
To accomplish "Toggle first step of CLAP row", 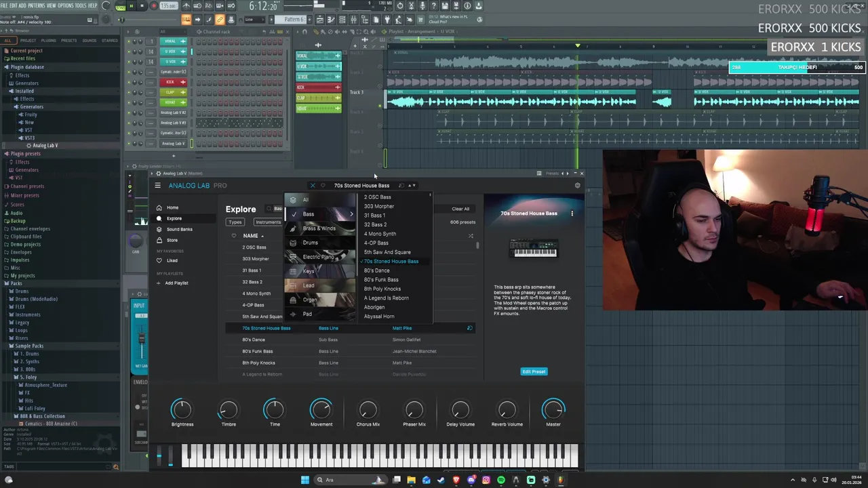I will pos(199,92).
